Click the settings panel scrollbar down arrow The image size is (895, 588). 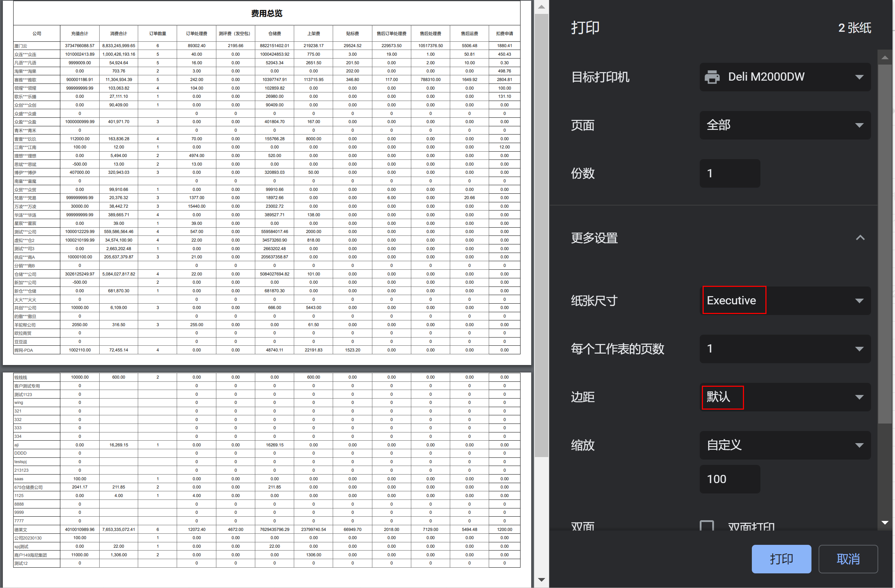tap(885, 523)
